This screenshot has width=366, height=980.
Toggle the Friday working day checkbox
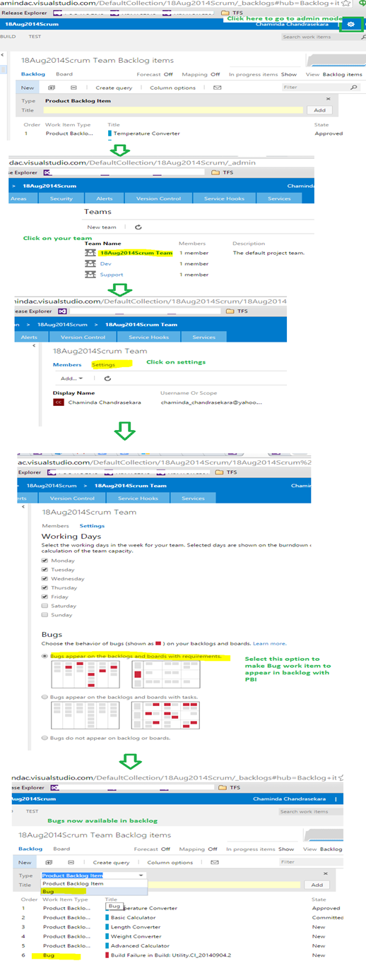coord(45,597)
